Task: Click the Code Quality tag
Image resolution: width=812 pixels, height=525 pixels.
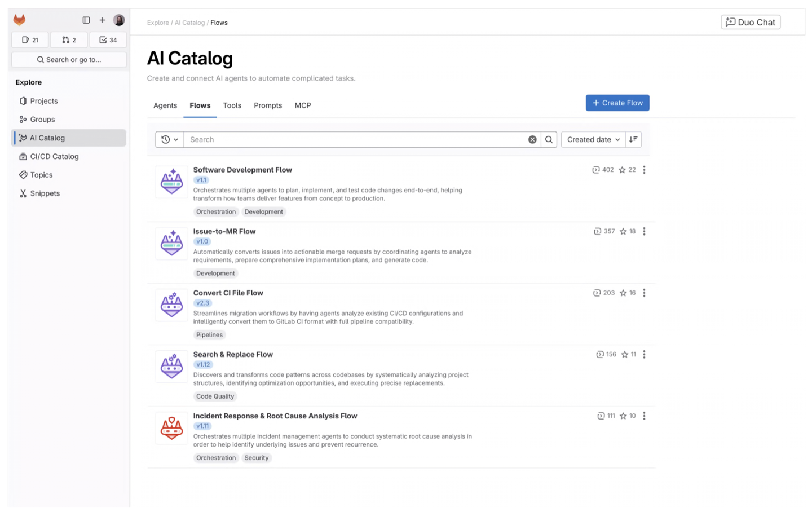Action: 215,396
